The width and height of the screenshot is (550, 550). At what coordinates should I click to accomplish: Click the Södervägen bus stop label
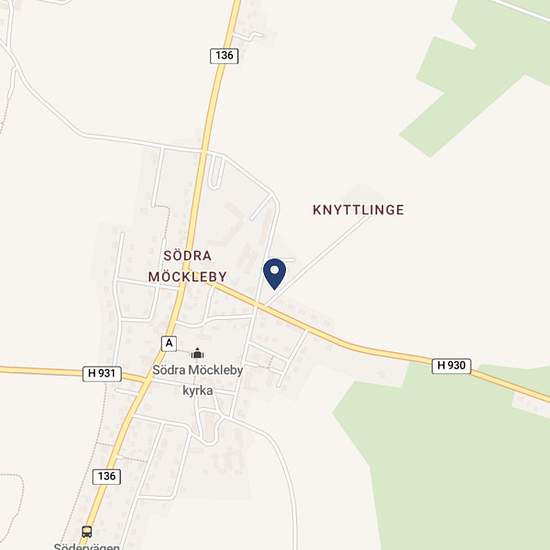[87, 546]
